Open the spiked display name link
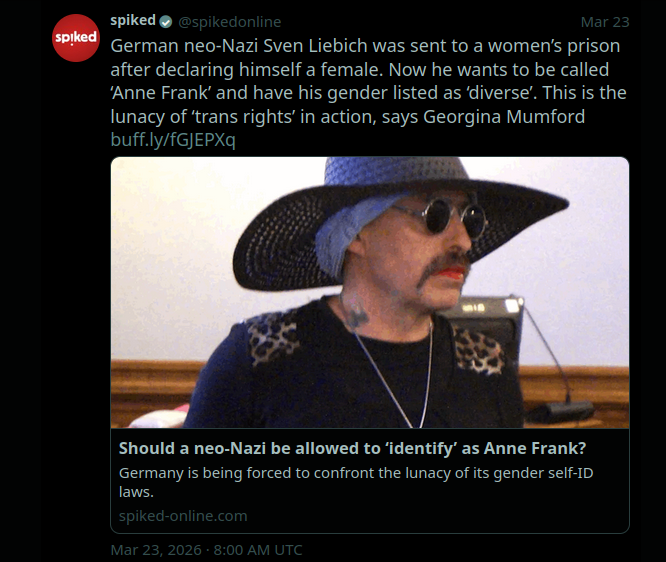Image resolution: width=666 pixels, height=562 pixels. pos(133,22)
